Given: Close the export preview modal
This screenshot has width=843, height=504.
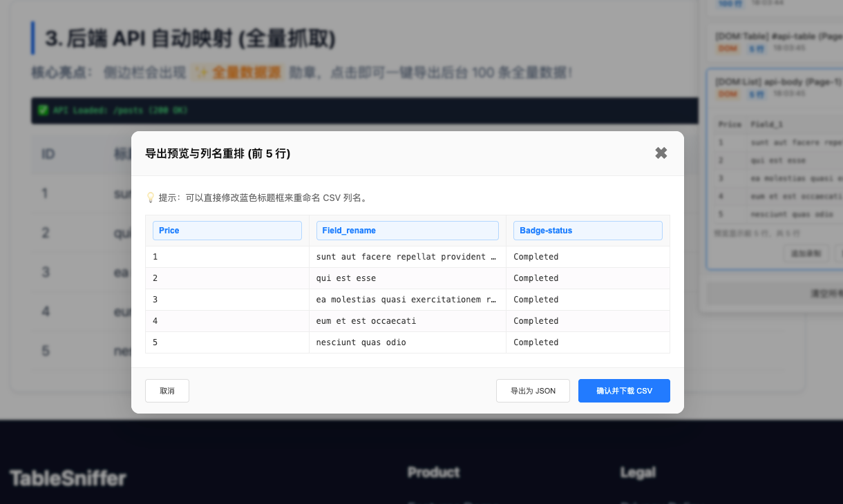Looking at the screenshot, I should [661, 153].
